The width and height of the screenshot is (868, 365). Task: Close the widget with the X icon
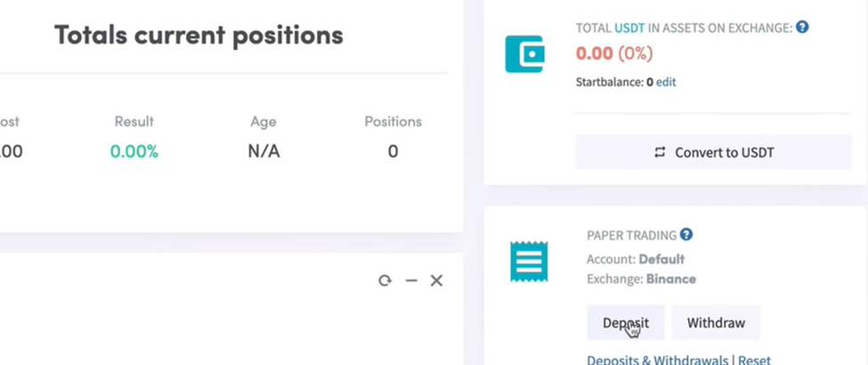pos(436,280)
